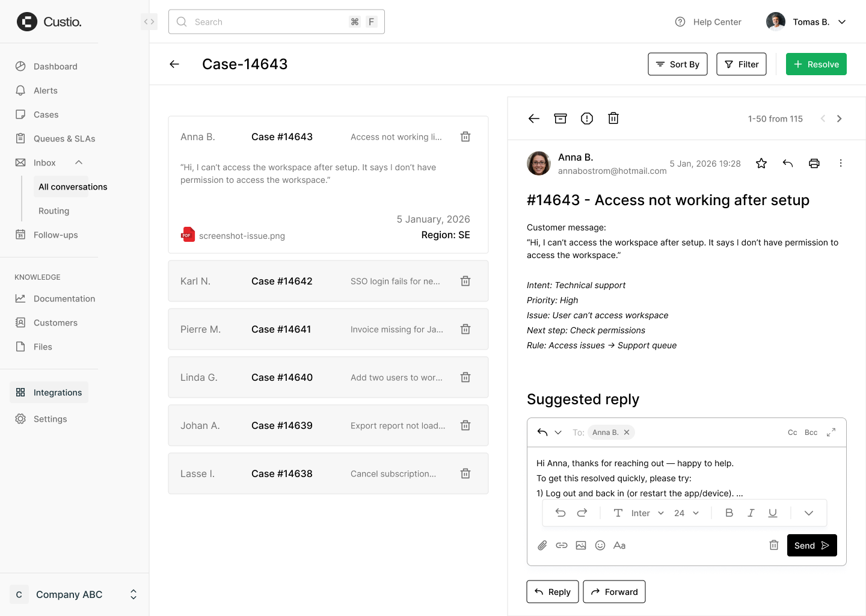Go to Queues & SLAs
Image resolution: width=866 pixels, height=616 pixels.
[x=64, y=139]
